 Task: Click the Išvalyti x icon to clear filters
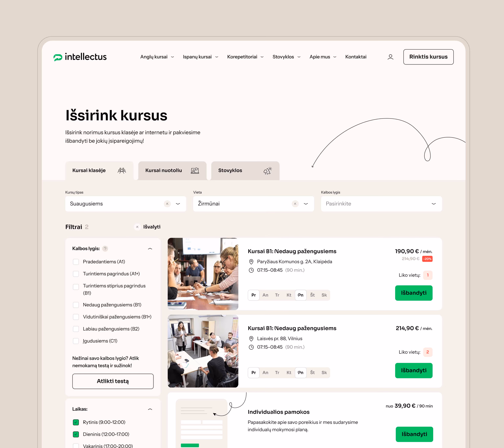(137, 227)
